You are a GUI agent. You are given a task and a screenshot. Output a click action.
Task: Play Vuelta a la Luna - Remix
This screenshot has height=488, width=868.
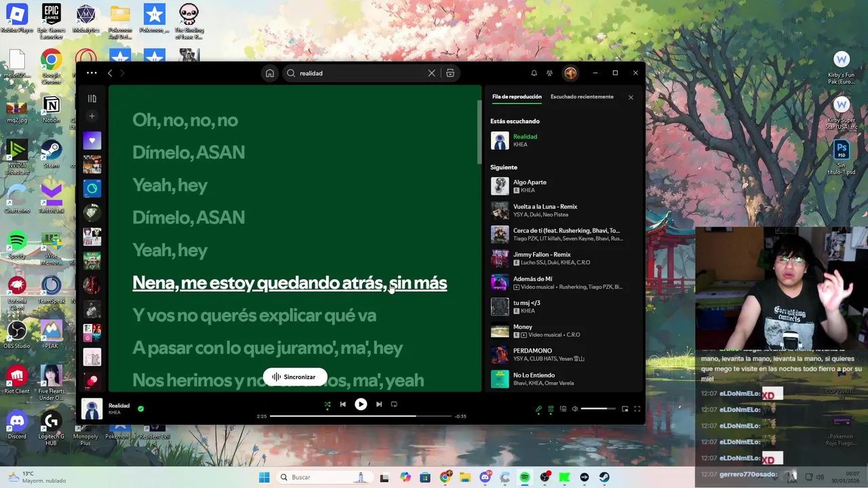pyautogui.click(x=561, y=210)
